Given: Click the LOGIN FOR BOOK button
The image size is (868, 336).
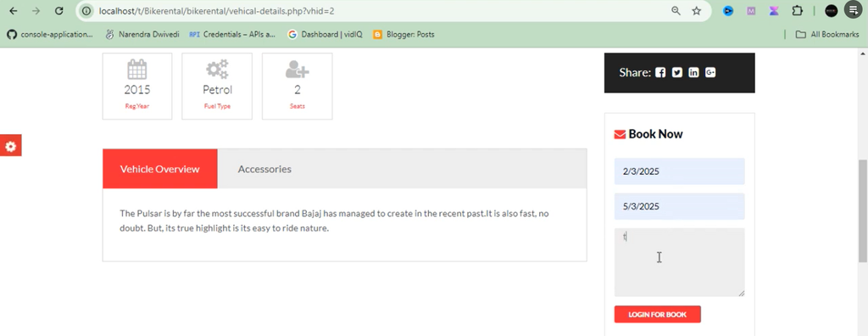Looking at the screenshot, I should coord(657,315).
